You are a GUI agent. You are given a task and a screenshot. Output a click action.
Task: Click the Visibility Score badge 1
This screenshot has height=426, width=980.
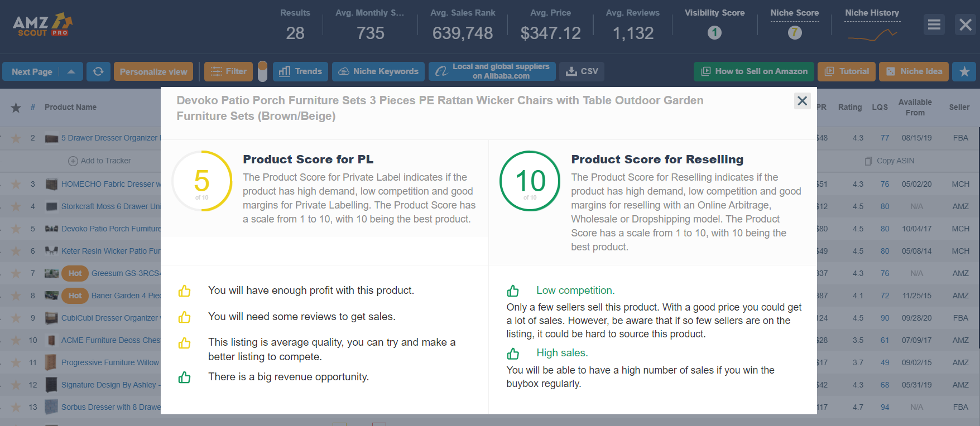click(x=714, y=33)
